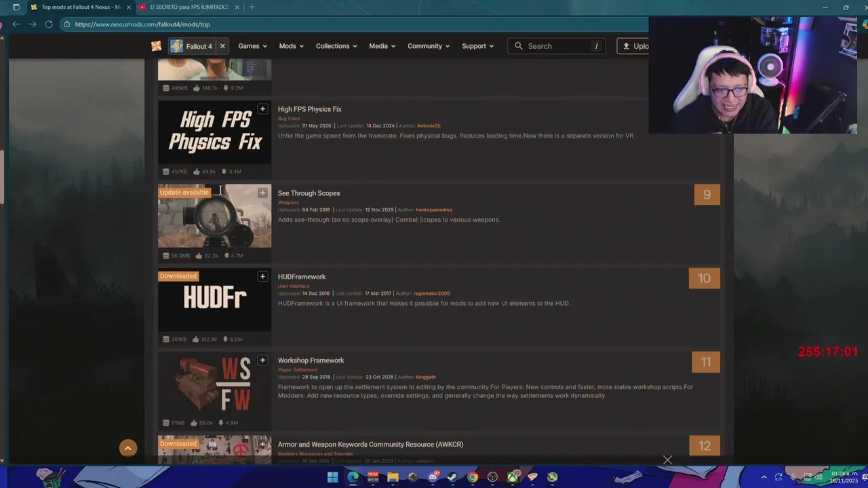Click the Weapons category link
Screen dimensions: 868x488
coord(288,203)
